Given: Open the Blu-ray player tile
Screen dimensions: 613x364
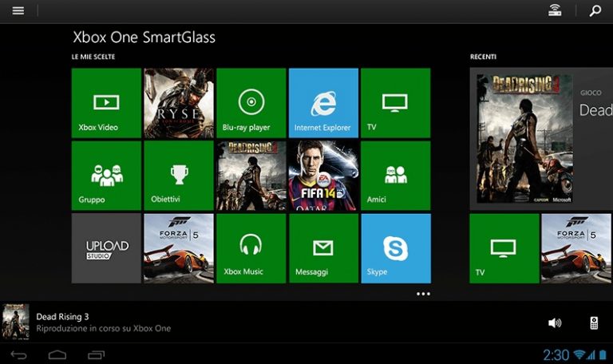Looking at the screenshot, I should [x=251, y=103].
